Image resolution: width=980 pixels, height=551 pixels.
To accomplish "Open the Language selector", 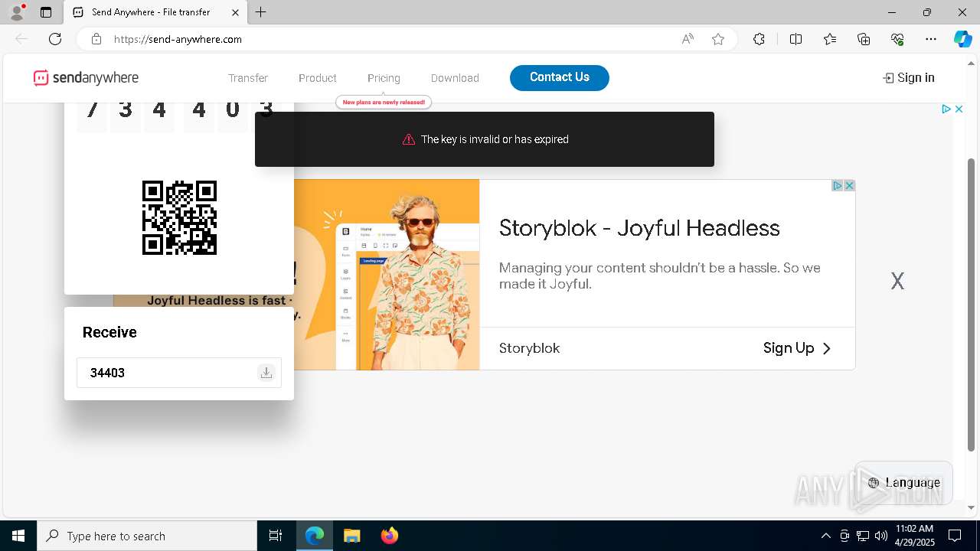I will [903, 482].
